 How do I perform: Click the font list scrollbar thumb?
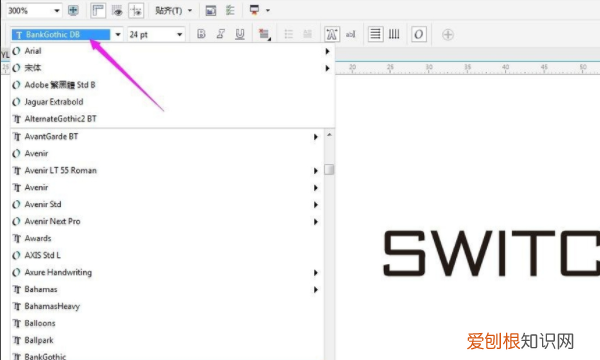pyautogui.click(x=329, y=169)
